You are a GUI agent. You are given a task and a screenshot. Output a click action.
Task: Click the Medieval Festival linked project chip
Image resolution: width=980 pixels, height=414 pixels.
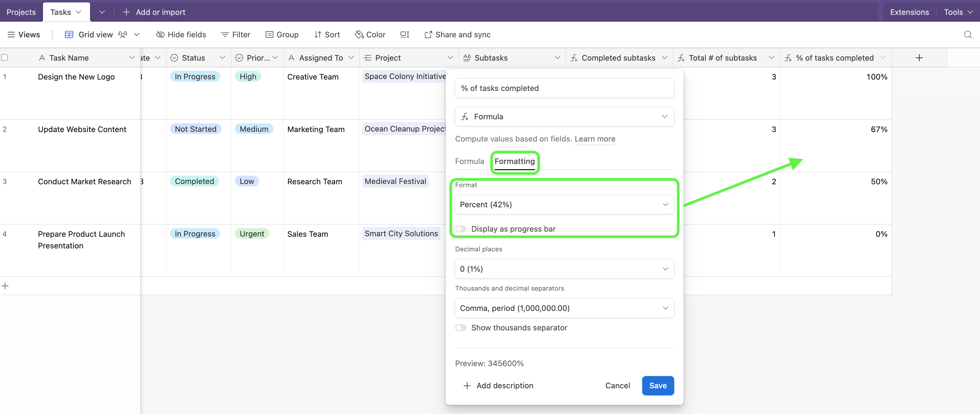tap(395, 181)
